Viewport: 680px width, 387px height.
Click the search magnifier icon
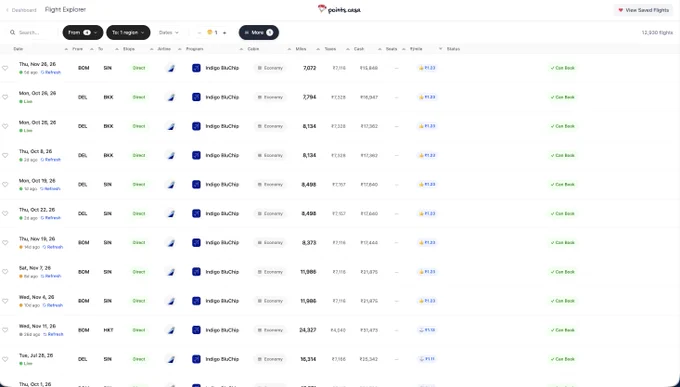point(13,33)
